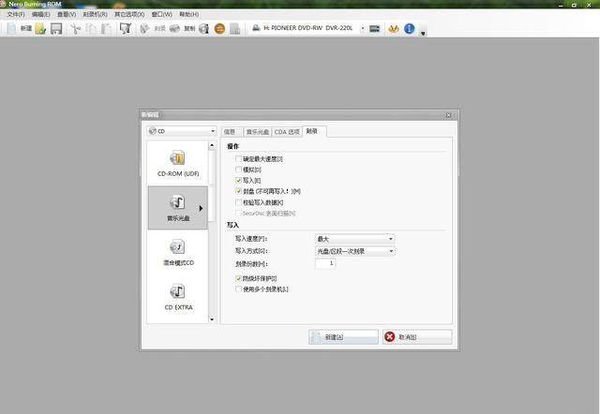The height and width of the screenshot is (414, 600).
Task: Open the disc type CD dropdown
Action: click(x=181, y=131)
